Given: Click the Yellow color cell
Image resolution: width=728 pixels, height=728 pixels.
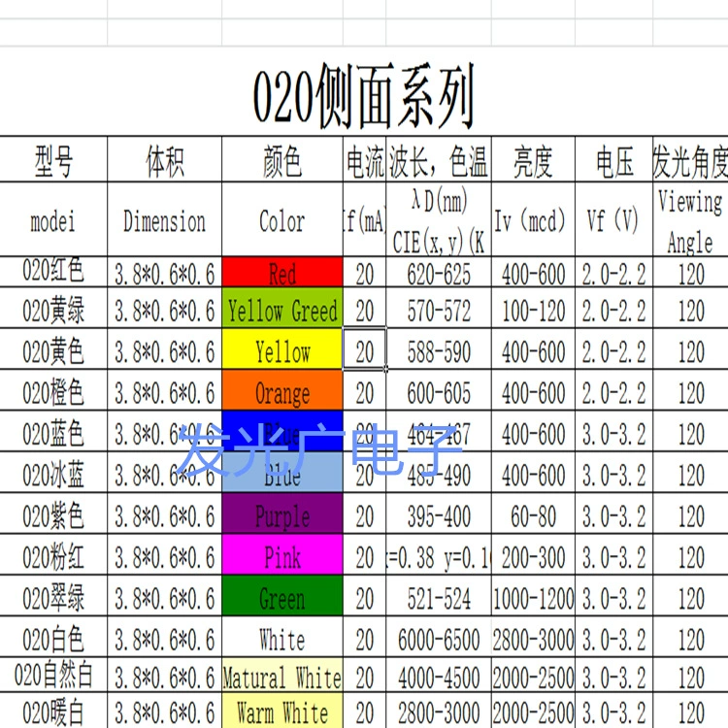Looking at the screenshot, I should (x=282, y=348).
